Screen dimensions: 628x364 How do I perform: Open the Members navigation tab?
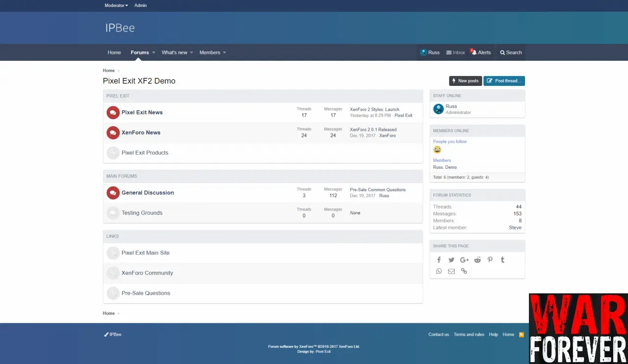(209, 52)
